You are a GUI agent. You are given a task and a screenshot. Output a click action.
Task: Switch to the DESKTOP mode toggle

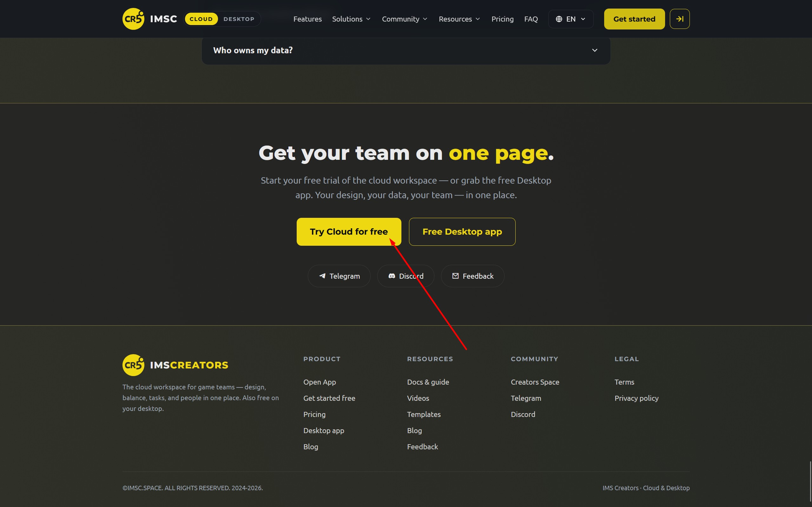239,19
